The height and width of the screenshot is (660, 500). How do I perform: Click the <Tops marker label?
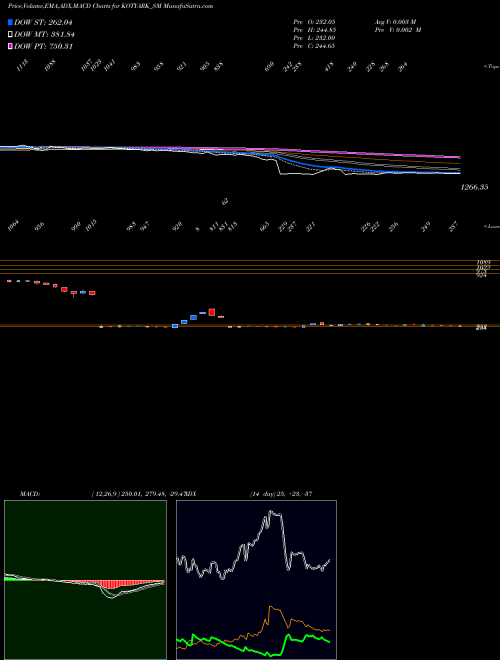tap(491, 67)
